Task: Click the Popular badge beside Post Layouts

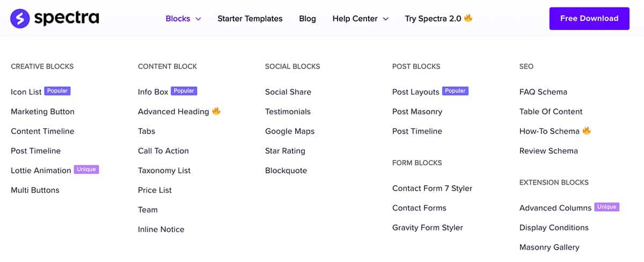Action: coord(455,91)
